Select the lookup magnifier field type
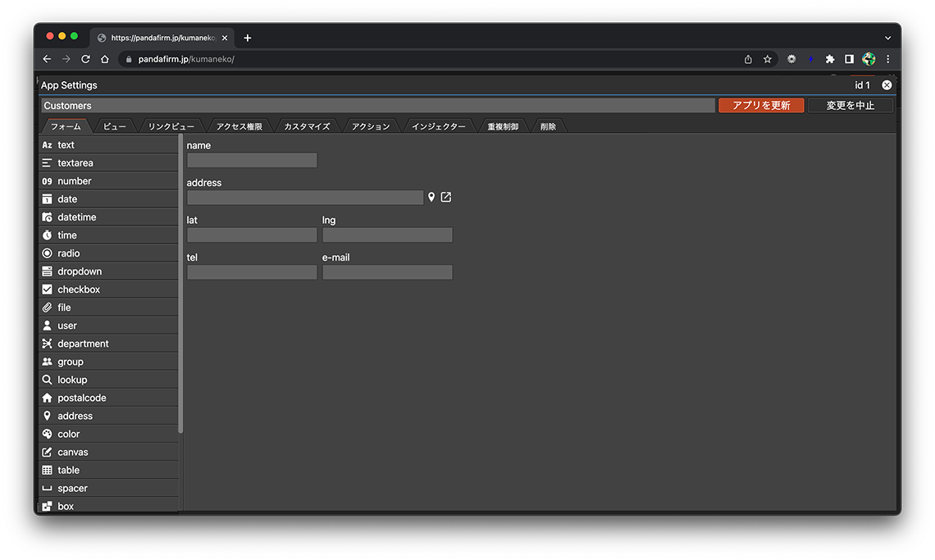 pos(48,380)
